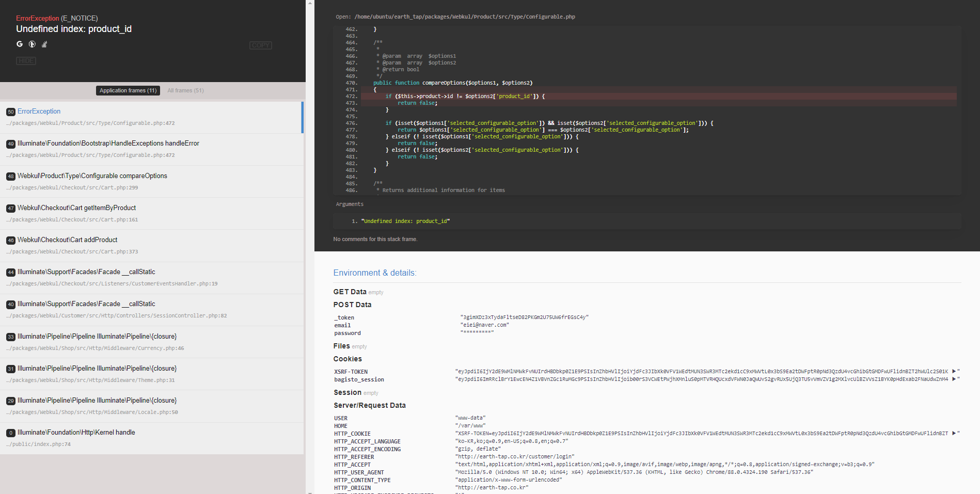980x494 pixels.
Task: Select frame 40 Facade __callStatic
Action: [x=151, y=310]
